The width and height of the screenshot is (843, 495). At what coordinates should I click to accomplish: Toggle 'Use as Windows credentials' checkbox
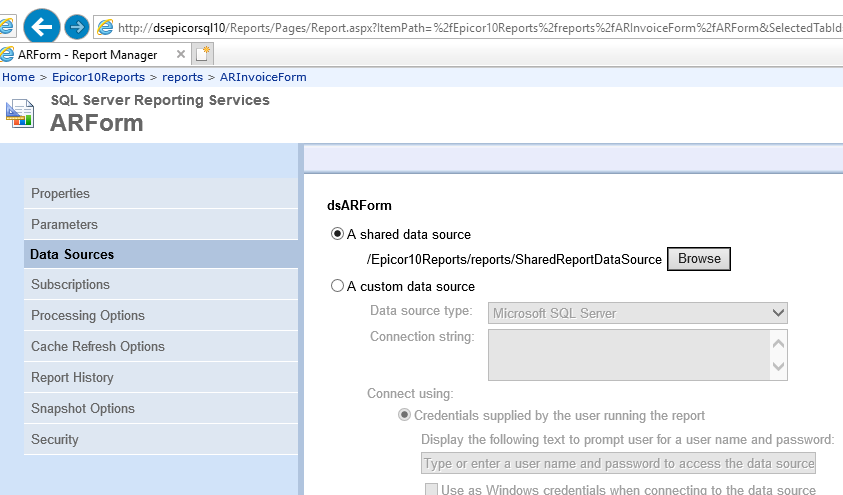click(431, 490)
